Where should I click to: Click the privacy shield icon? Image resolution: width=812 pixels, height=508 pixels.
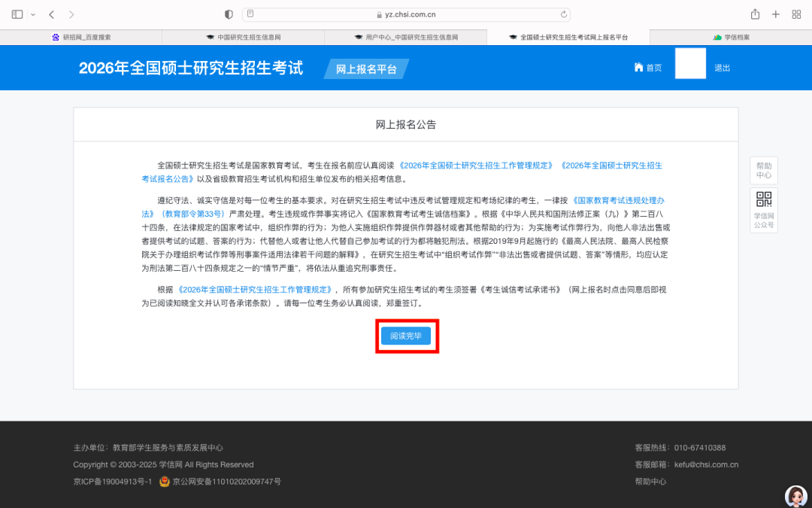[x=229, y=14]
